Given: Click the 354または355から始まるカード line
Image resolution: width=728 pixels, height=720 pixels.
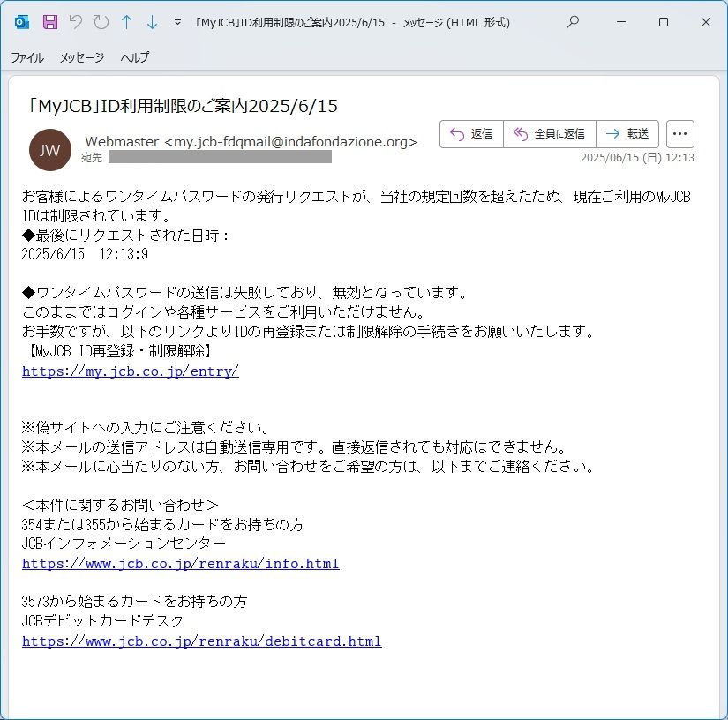Looking at the screenshot, I should pos(162,525).
